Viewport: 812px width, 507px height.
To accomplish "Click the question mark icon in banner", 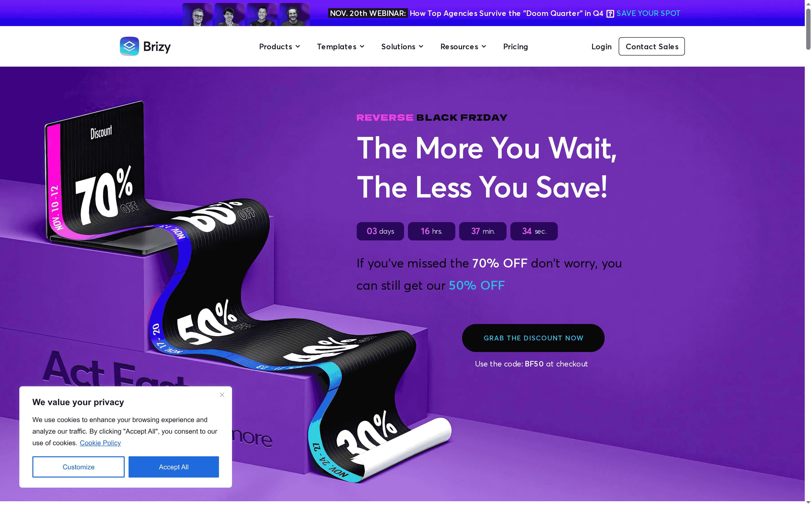I will coord(610,14).
